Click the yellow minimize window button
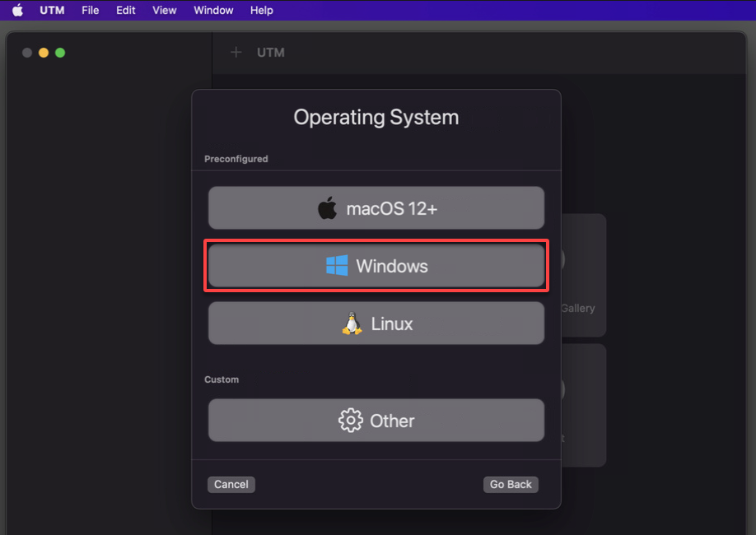The image size is (756, 535). click(x=44, y=53)
